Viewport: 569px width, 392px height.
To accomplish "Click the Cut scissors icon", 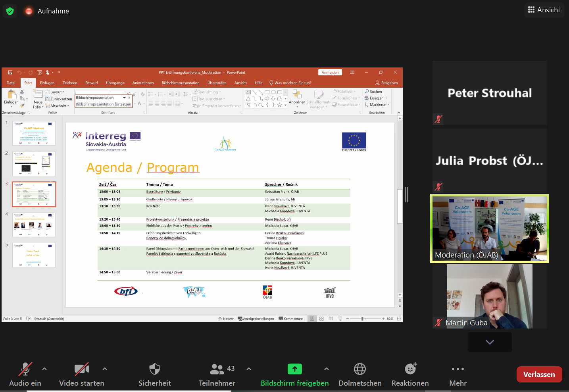I will coord(22,92).
